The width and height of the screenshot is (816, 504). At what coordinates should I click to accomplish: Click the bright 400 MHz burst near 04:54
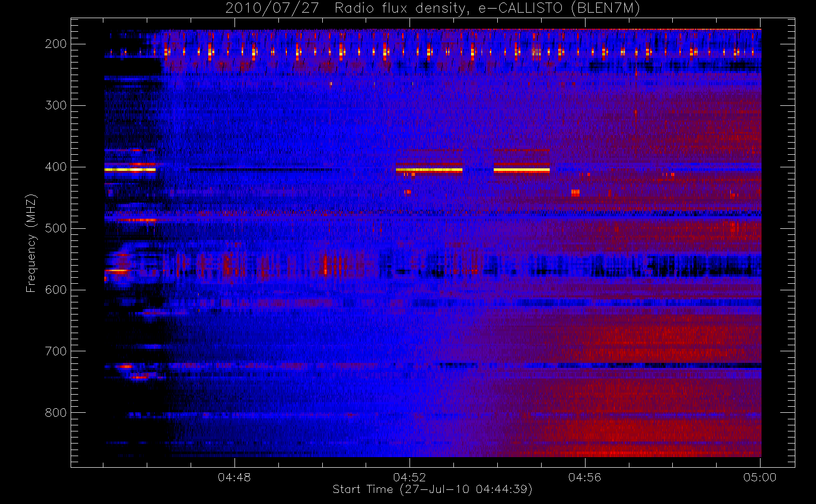coord(521,170)
